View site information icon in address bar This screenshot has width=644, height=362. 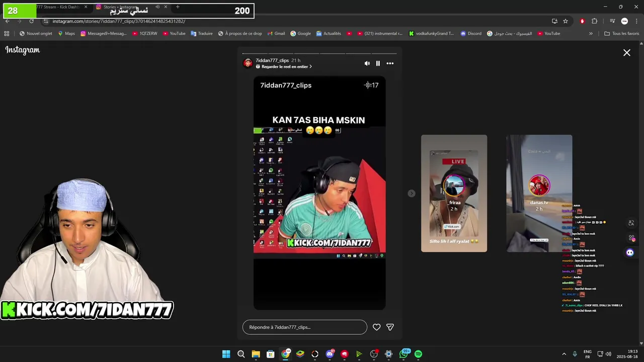click(x=46, y=21)
